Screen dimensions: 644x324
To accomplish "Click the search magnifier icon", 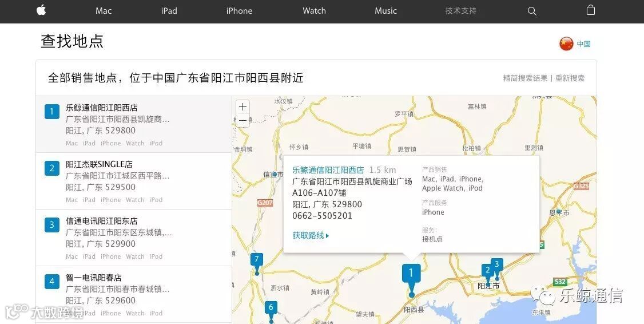I will coord(532,11).
